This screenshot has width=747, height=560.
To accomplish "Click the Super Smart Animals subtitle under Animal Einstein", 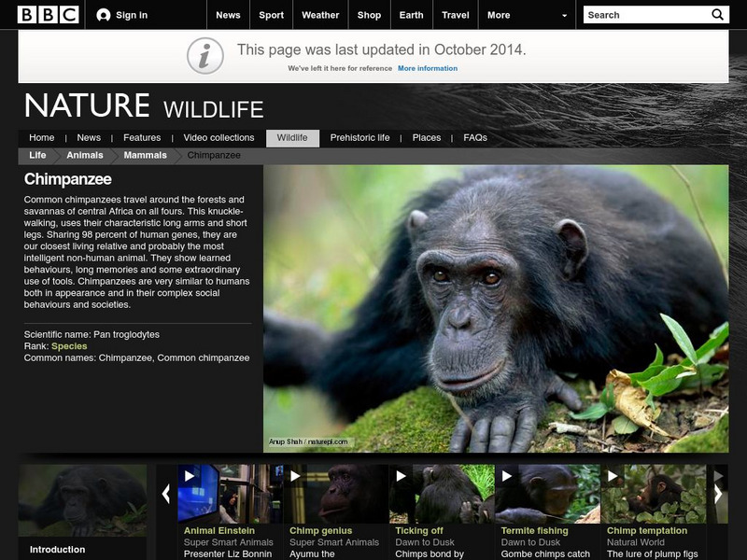I will pos(229,542).
